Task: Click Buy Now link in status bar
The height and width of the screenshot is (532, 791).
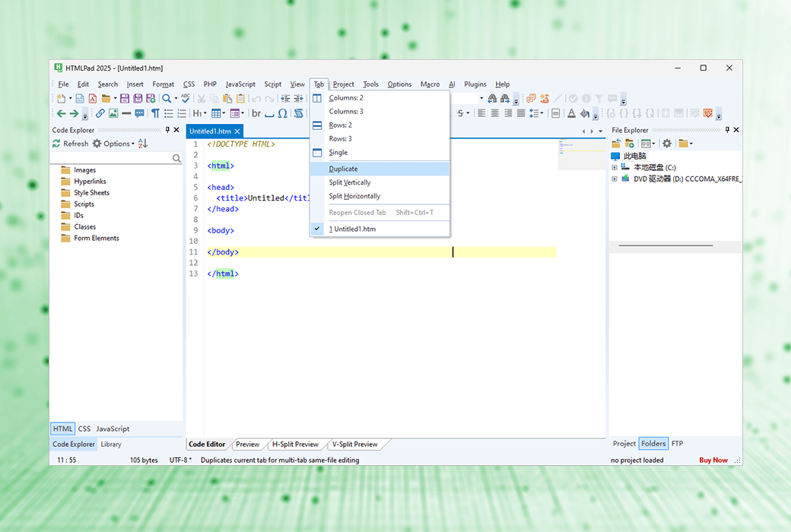Action: pyautogui.click(x=713, y=460)
